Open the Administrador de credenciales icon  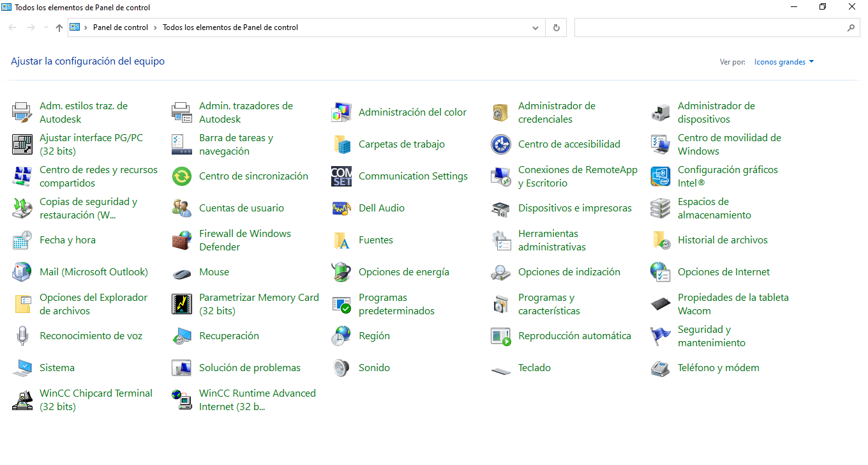point(501,112)
